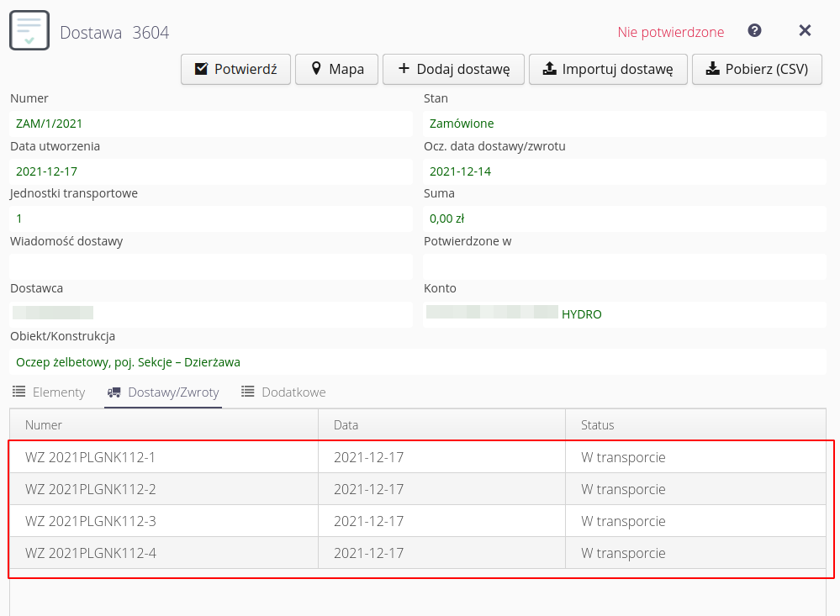The height and width of the screenshot is (616, 840).
Task: Open help via the question mark icon
Action: pos(754,31)
